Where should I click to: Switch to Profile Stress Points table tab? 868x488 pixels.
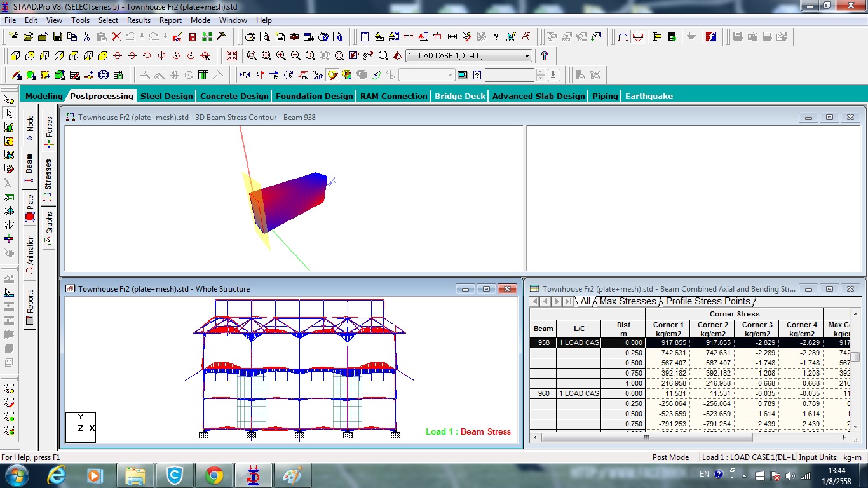click(x=708, y=301)
